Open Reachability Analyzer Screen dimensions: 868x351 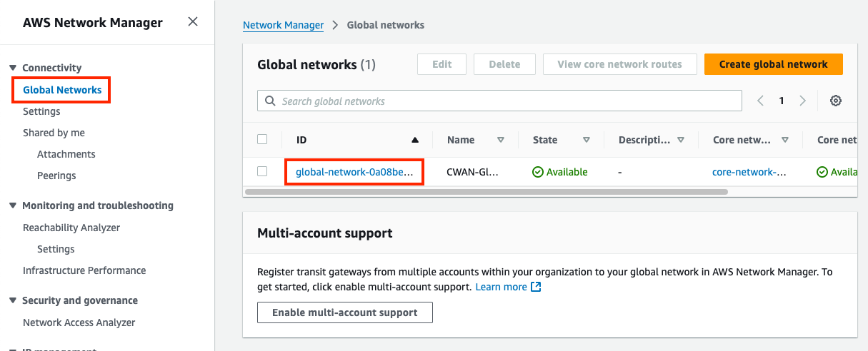click(x=71, y=228)
